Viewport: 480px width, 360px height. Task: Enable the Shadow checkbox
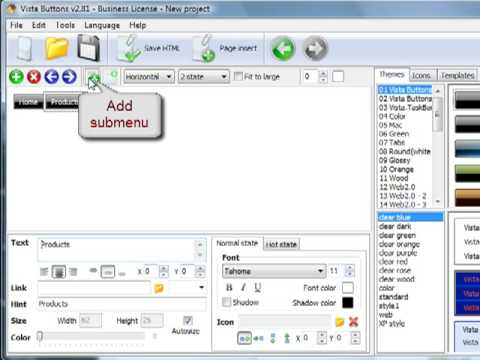227,302
